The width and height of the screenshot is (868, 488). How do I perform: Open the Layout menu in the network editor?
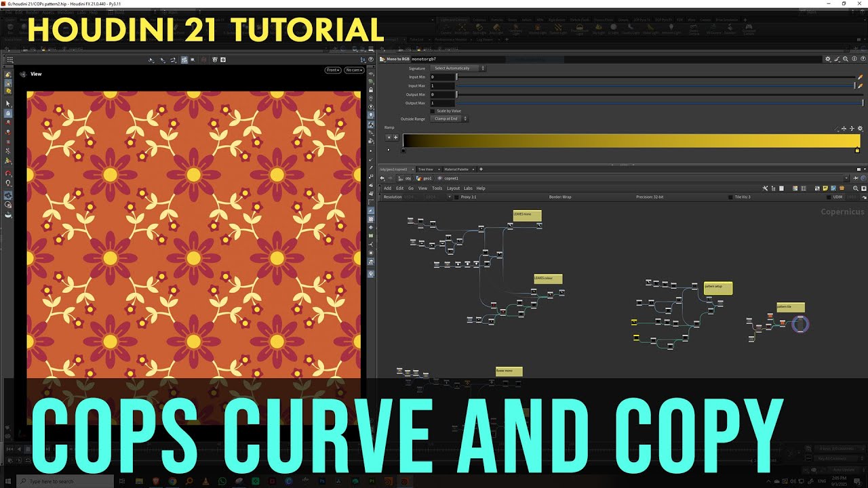pos(453,188)
